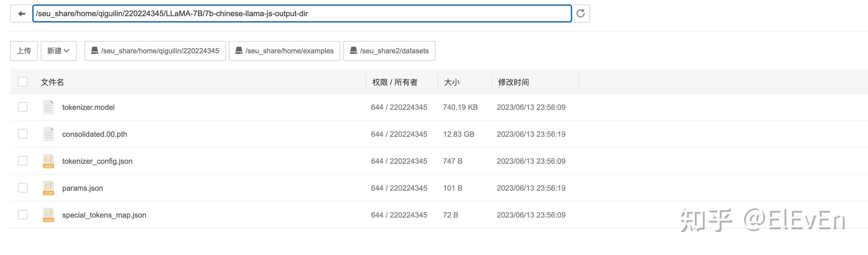Click the tokenizer.model file icon
The height and width of the screenshot is (255, 868).
point(49,107)
